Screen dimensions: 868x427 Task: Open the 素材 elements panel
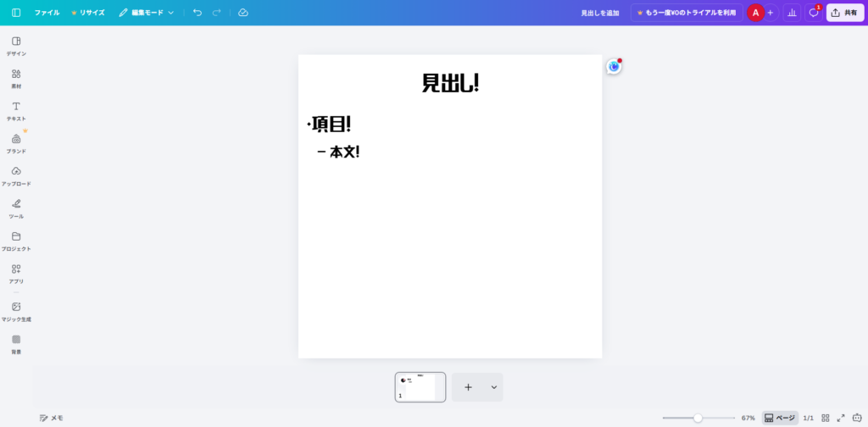(x=16, y=78)
